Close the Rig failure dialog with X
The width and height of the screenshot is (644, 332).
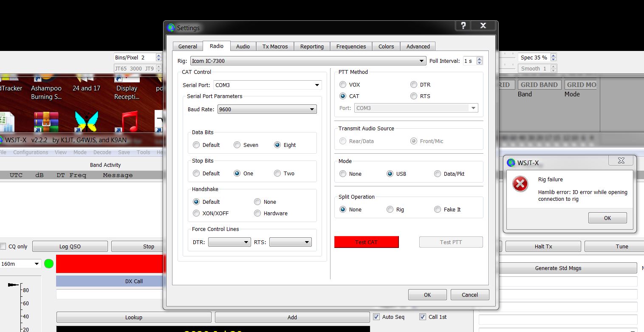tap(621, 160)
